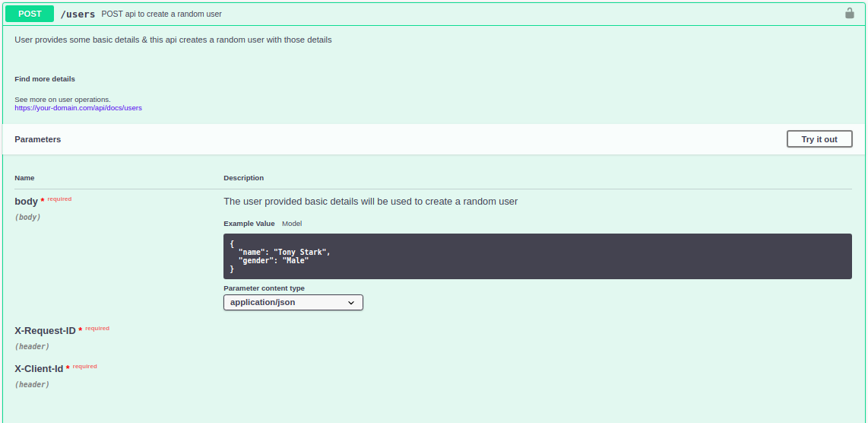Image resolution: width=868 pixels, height=423 pixels.
Task: Click the Name column header
Action: (24, 178)
